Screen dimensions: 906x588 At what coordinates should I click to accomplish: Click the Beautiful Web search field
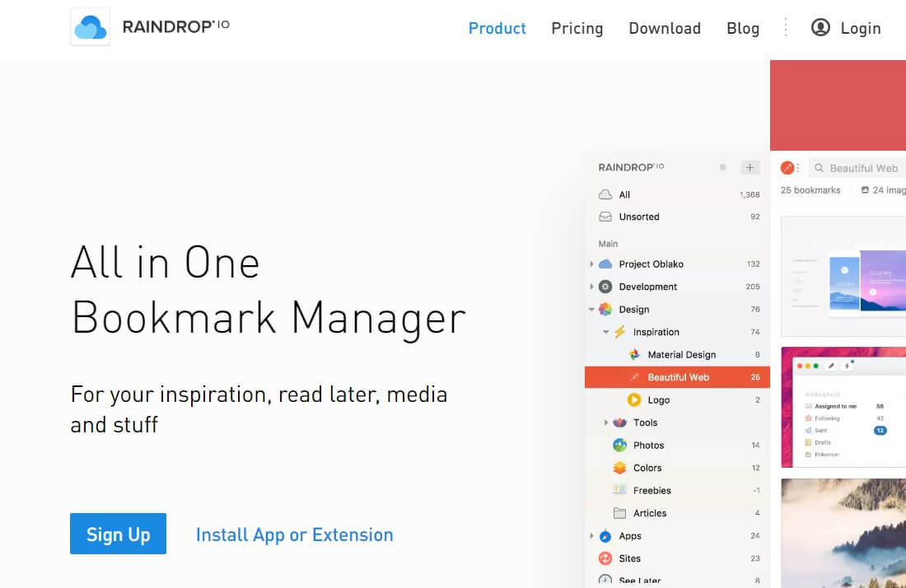tap(857, 168)
